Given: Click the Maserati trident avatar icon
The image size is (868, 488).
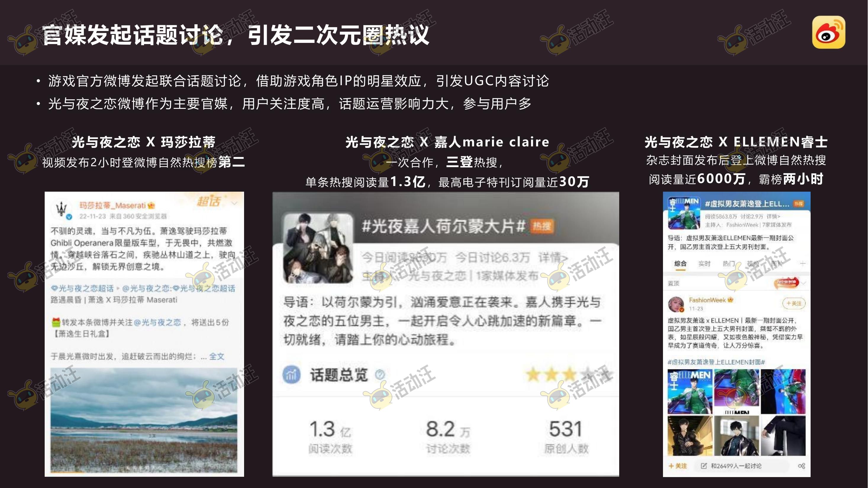Looking at the screenshot, I should pos(62,209).
